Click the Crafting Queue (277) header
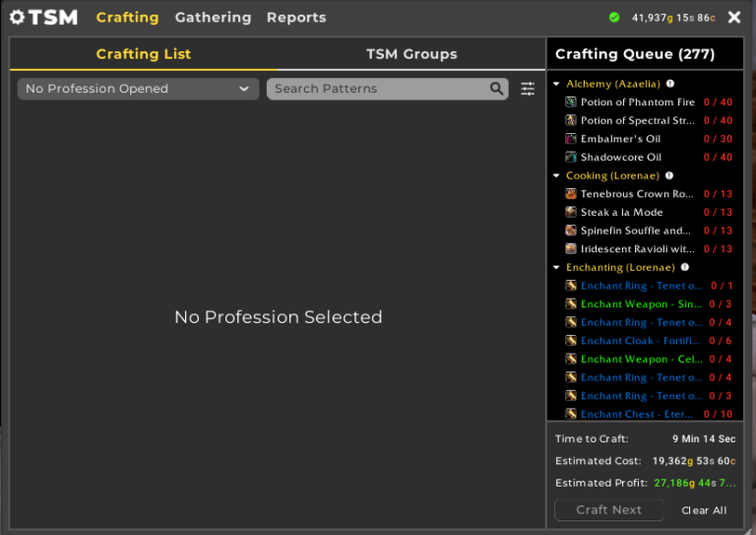 tap(635, 54)
